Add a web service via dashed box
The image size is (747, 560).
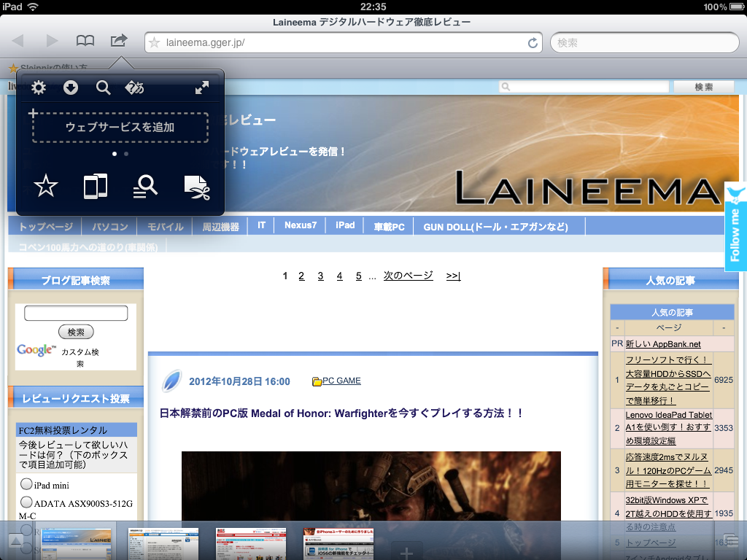(120, 127)
